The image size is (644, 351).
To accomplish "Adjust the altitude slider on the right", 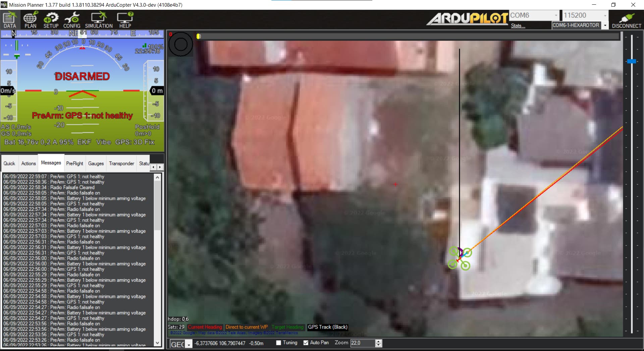I will click(631, 61).
